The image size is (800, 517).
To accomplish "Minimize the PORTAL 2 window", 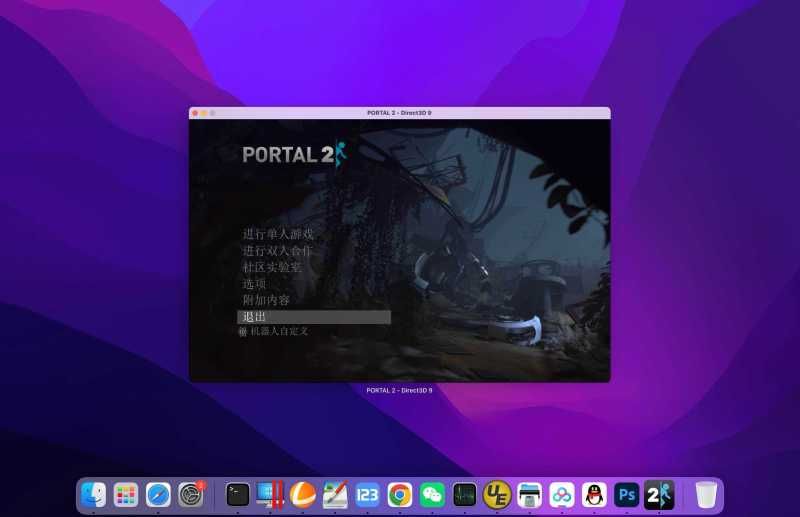I will [204, 113].
